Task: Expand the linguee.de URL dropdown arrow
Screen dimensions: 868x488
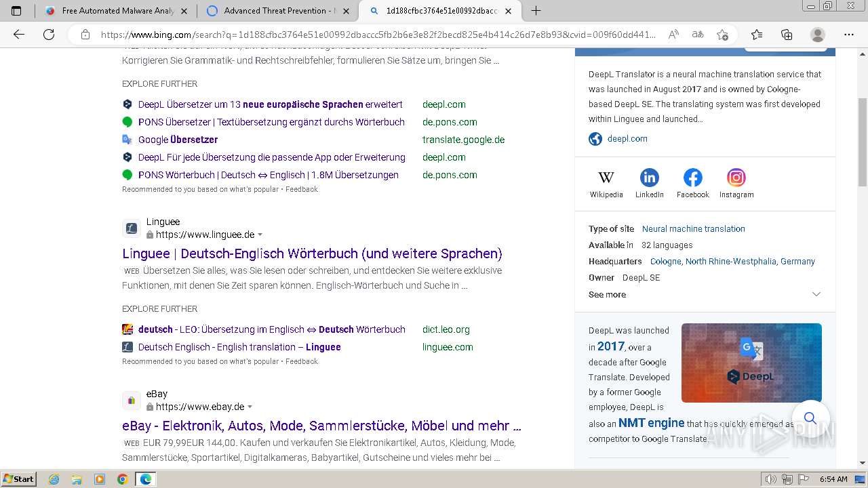Action: 260,235
